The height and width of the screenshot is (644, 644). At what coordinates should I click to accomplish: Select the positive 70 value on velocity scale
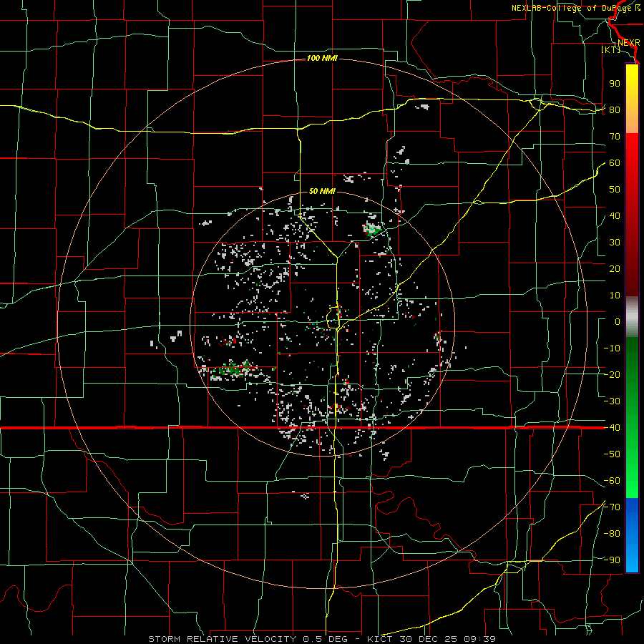615,137
